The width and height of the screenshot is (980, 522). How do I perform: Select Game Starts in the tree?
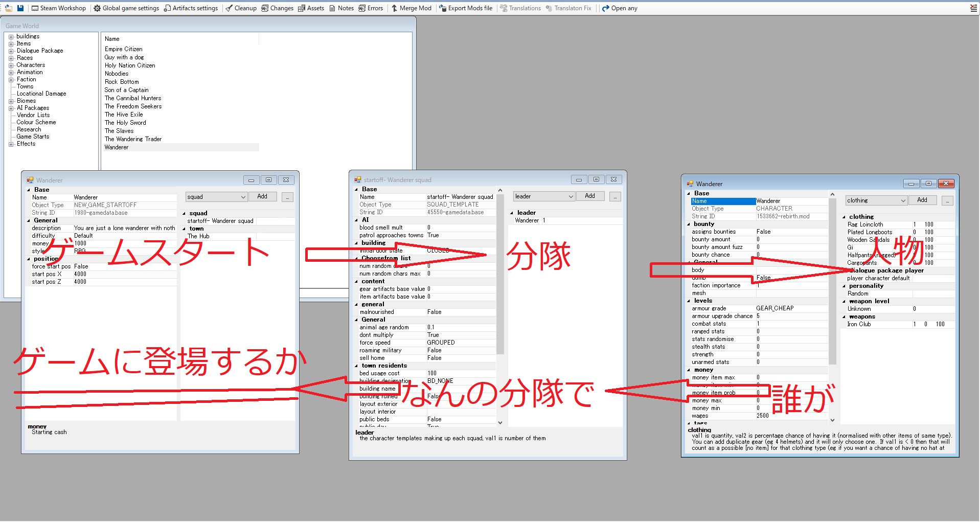(x=33, y=137)
